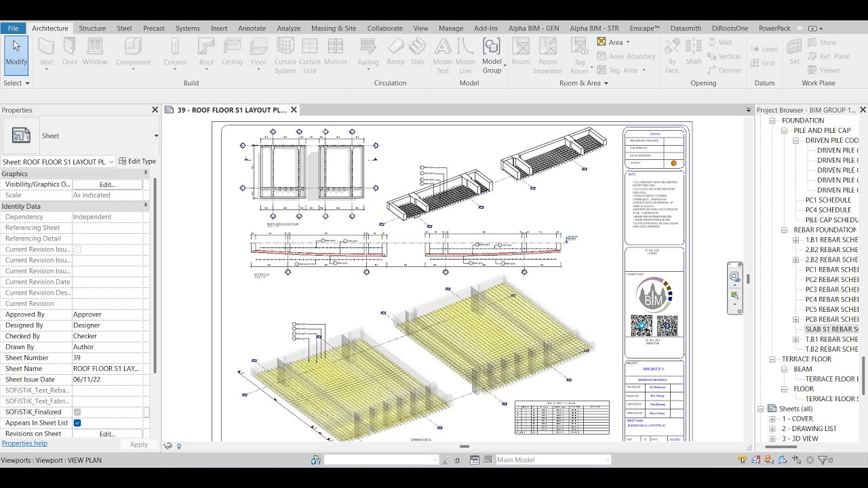This screenshot has width=868, height=488.
Task: Collapse the TERRACE FLOOR tree node
Action: [x=772, y=359]
